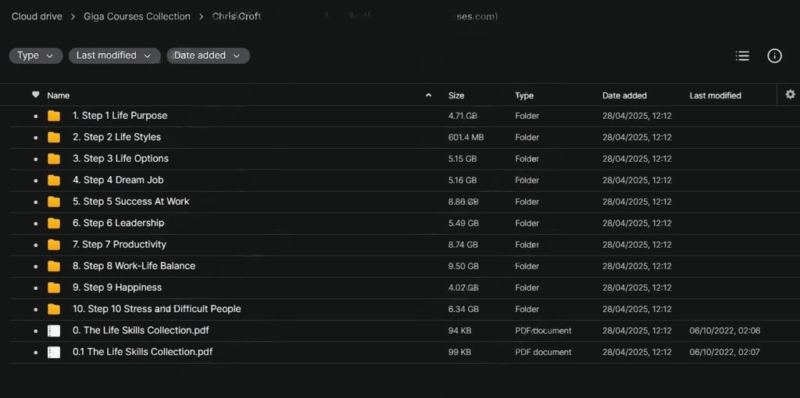Go to Giga Courses Collection breadcrumb
Screen dimensions: 800x398
point(137,16)
